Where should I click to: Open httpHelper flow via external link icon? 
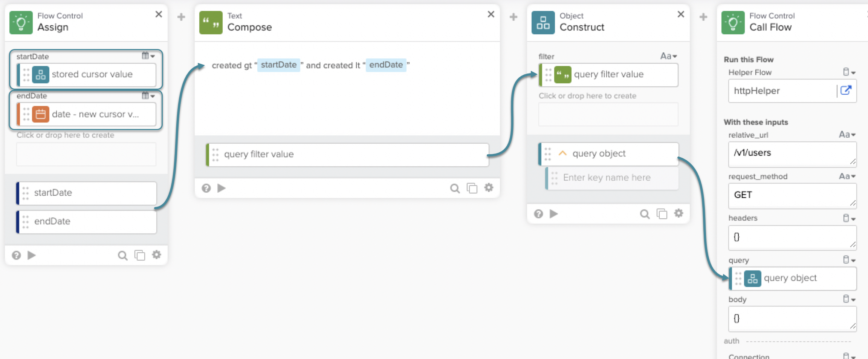click(846, 91)
